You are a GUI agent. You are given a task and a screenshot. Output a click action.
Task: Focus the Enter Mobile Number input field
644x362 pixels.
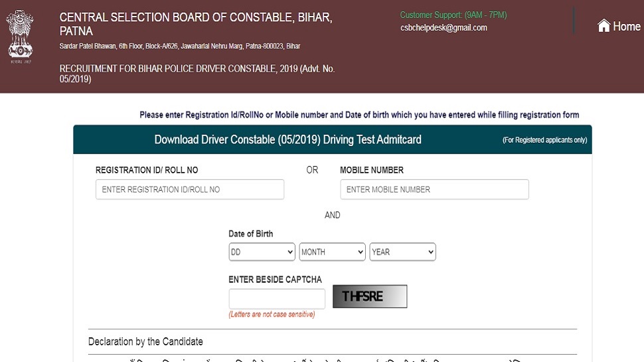pyautogui.click(x=434, y=189)
